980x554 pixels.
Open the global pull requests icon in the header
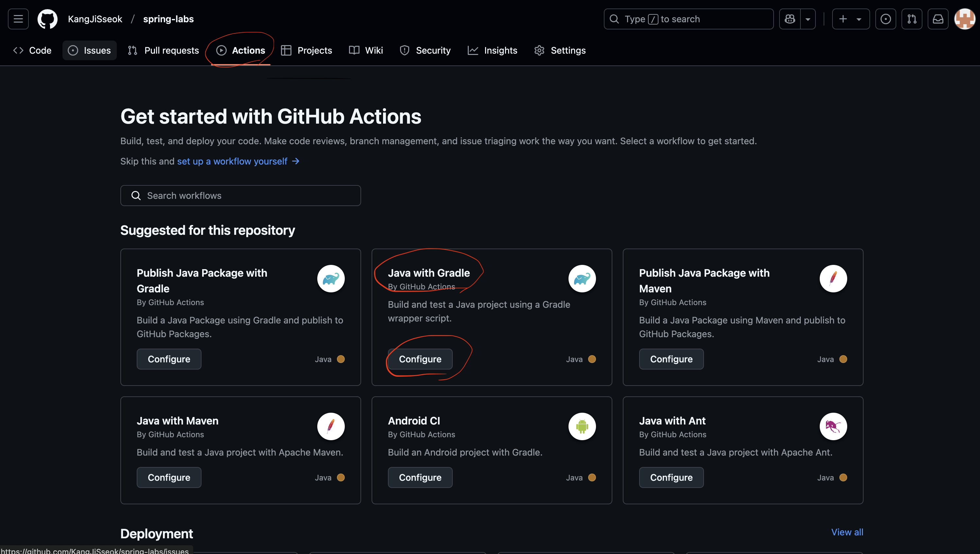[912, 19]
